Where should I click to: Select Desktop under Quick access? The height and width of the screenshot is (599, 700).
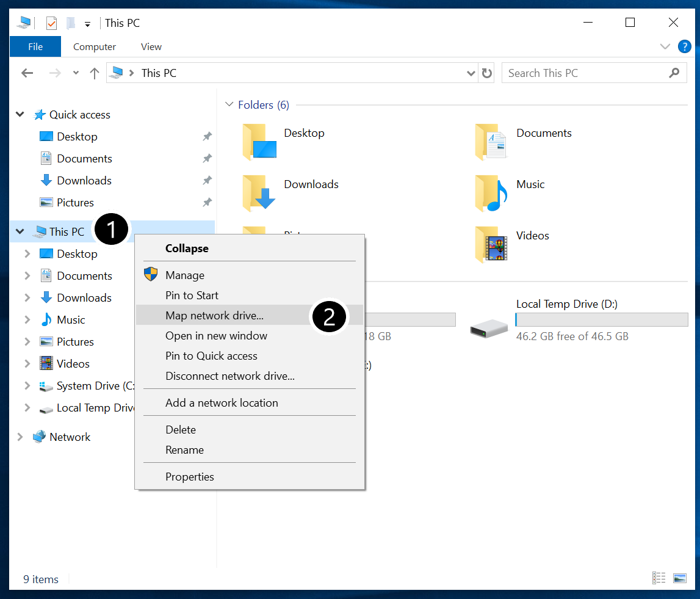(77, 136)
